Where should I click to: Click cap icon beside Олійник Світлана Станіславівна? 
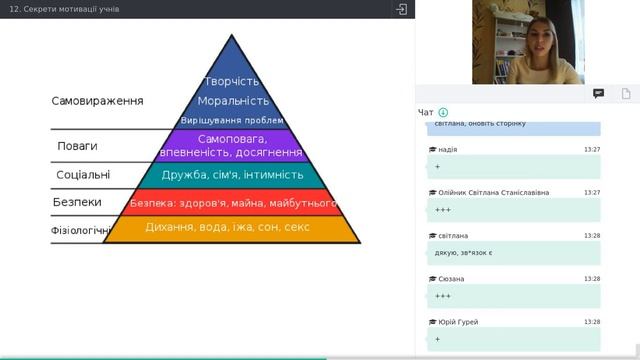click(433, 193)
